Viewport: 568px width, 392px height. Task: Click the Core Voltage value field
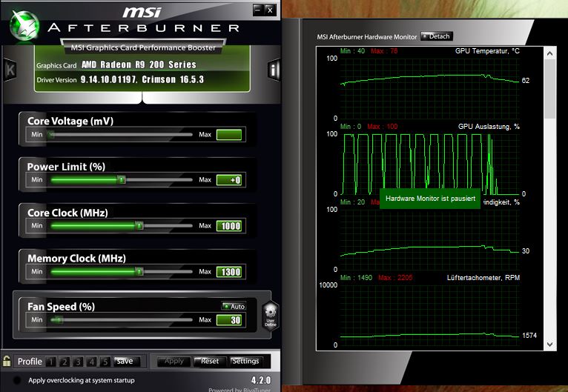229,135
